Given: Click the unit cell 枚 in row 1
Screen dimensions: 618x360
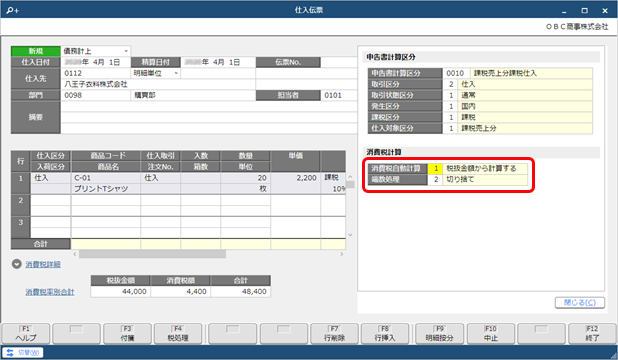Looking at the screenshot, I should pos(245,189).
